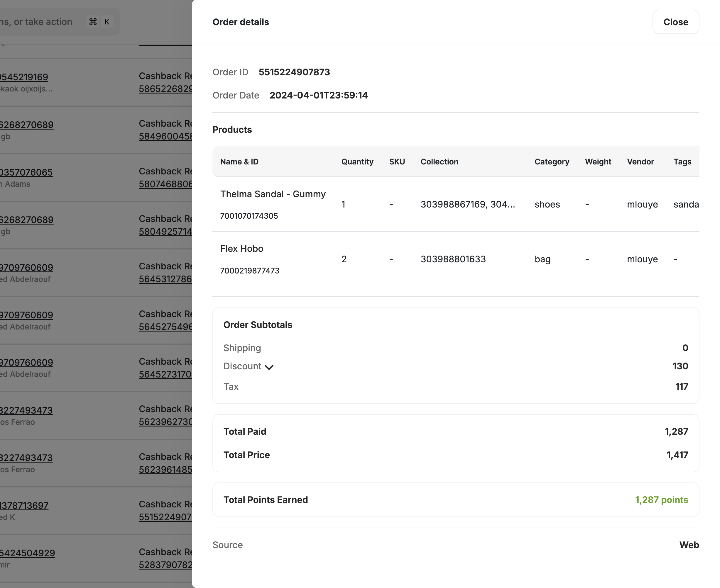Open order 0545219169 in the list
Screen dimensions: 720x588
24,77
